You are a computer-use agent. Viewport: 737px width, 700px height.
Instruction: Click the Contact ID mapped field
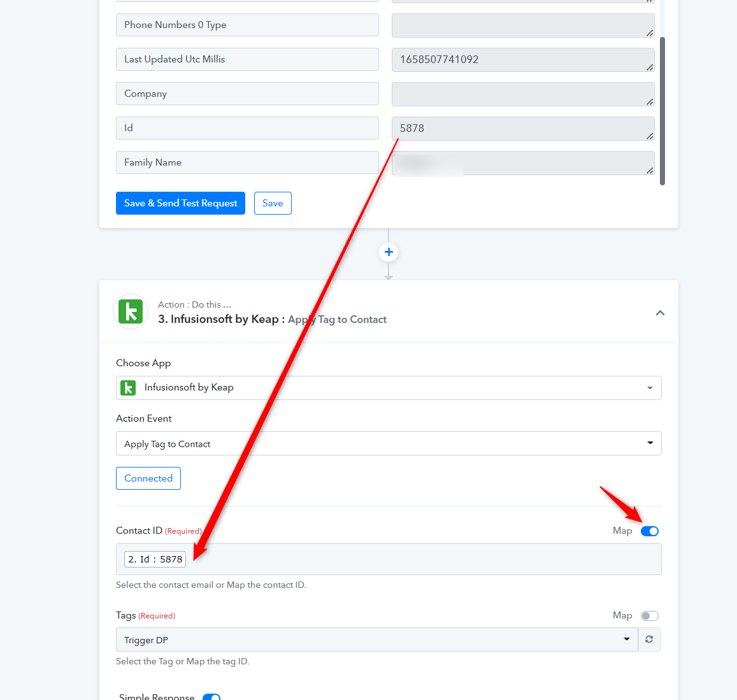pos(388,559)
